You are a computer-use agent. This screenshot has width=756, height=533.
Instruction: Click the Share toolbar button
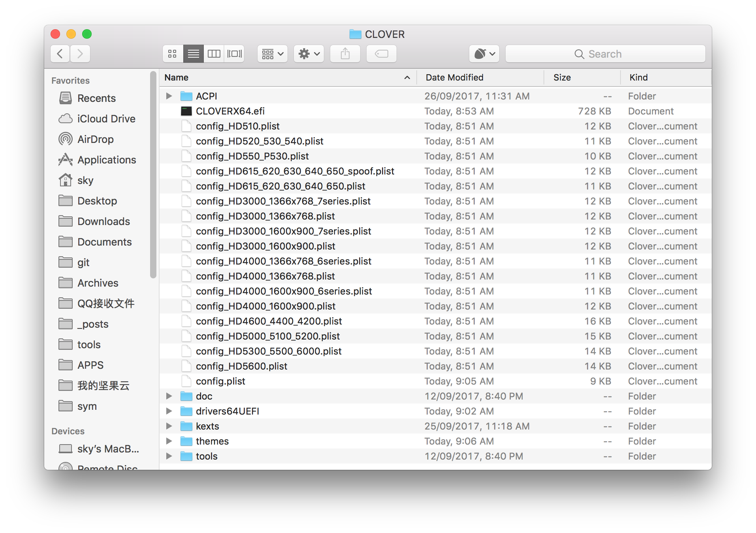(345, 54)
